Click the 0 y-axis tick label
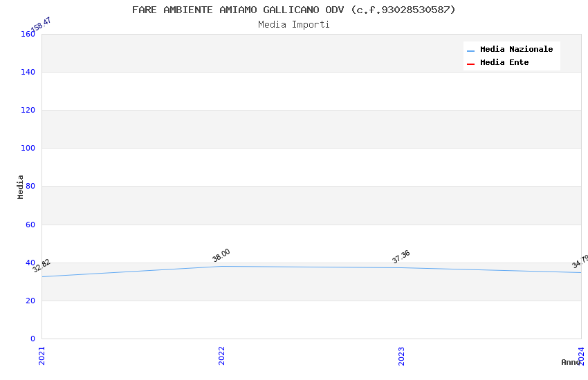This screenshot has width=588, height=380. tap(33, 339)
